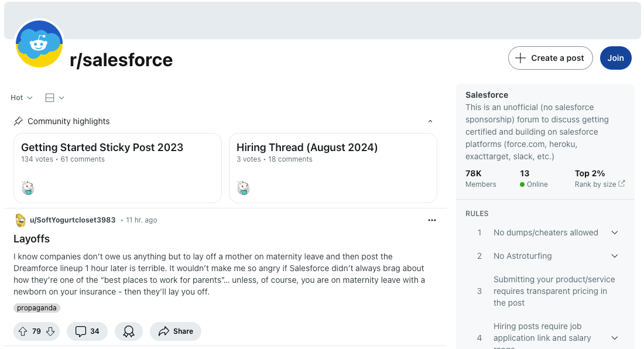644x349 pixels.
Task: Click the r/salesforce community title
Action: [x=121, y=60]
